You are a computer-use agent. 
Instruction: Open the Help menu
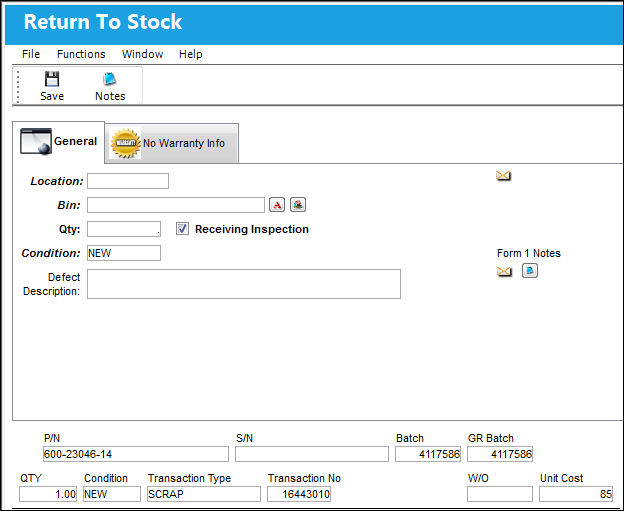pos(191,54)
